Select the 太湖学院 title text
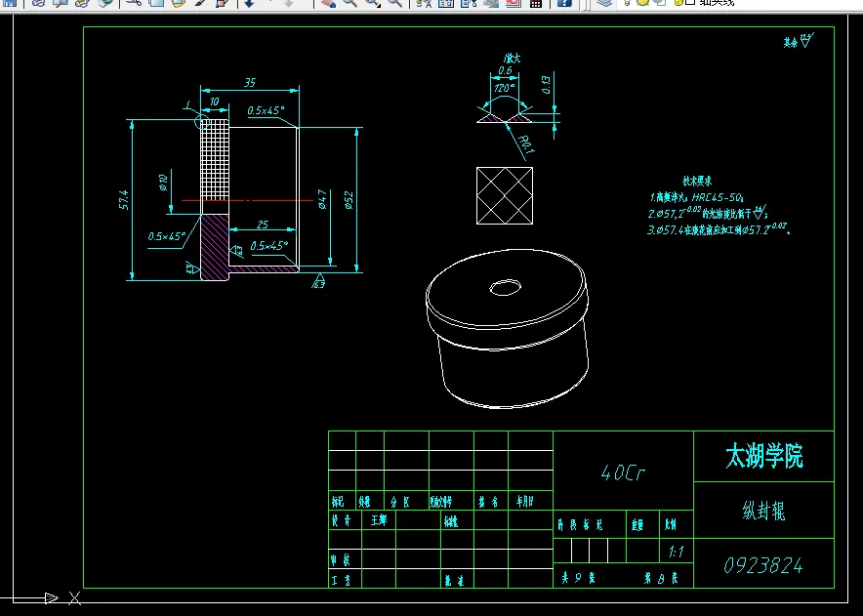 tap(764, 456)
